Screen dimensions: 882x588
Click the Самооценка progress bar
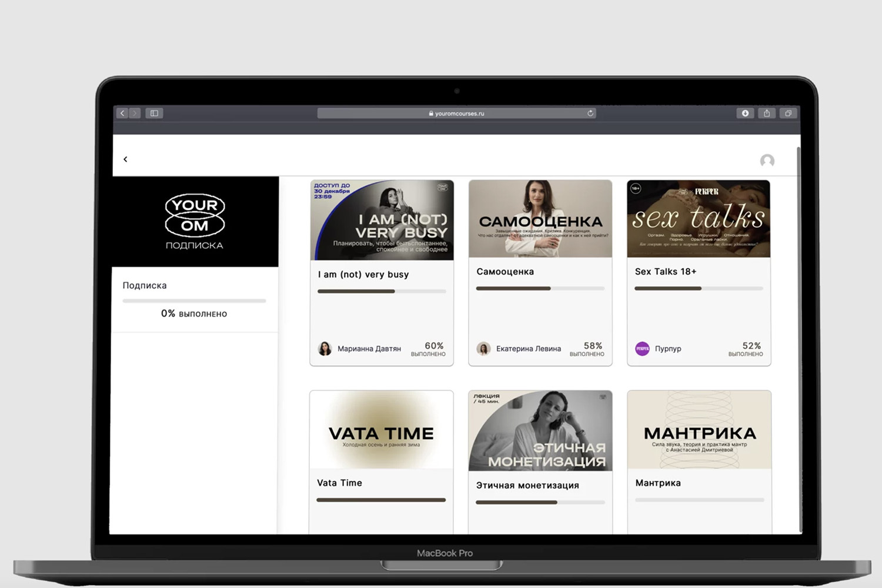pos(540,289)
